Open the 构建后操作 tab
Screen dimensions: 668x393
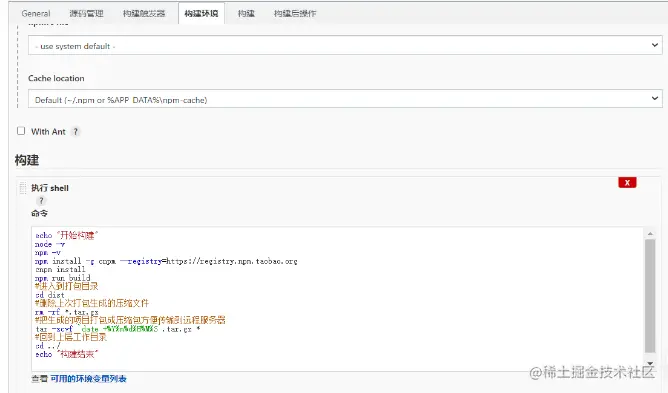295,13
